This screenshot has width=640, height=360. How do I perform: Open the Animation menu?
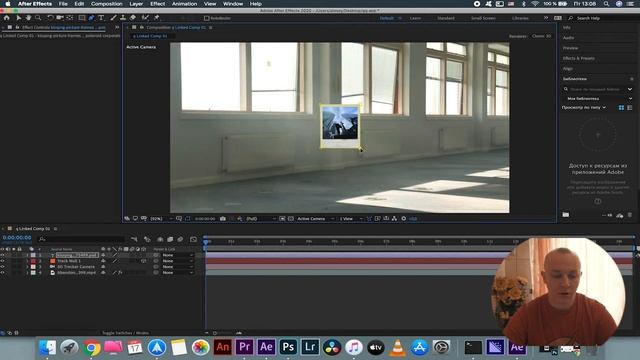[184, 4]
